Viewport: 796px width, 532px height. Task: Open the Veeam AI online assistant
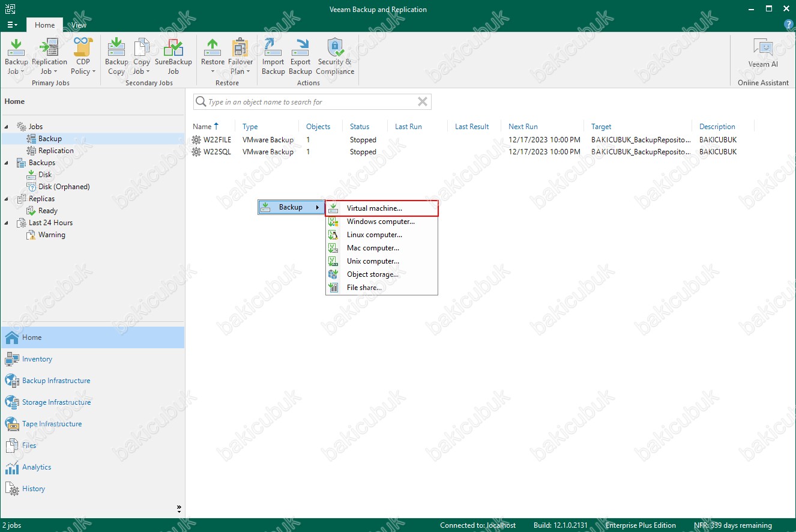click(x=763, y=53)
